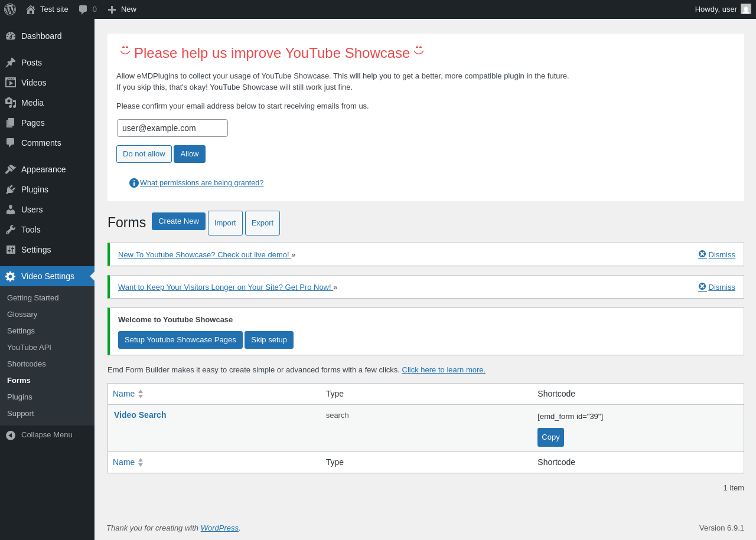Click the shortcode text [emd_form id="39"]
This screenshot has width=756, height=540.
pos(570,416)
